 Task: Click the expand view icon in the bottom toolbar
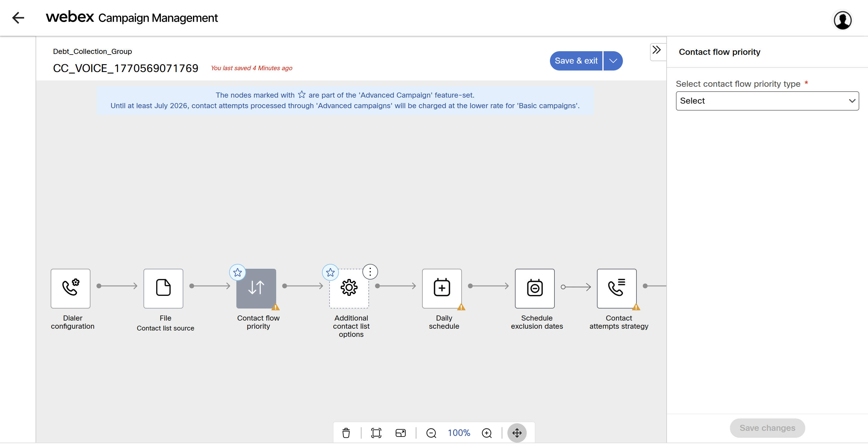400,433
